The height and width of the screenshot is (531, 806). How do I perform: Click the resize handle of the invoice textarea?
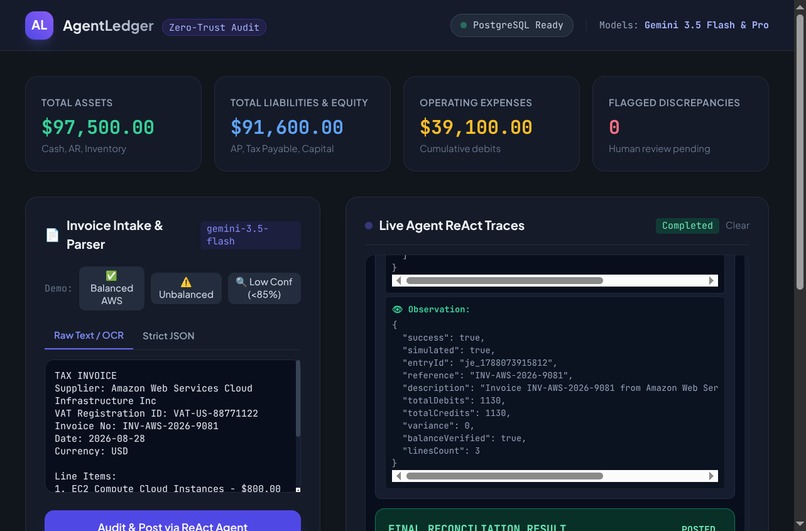(298, 489)
